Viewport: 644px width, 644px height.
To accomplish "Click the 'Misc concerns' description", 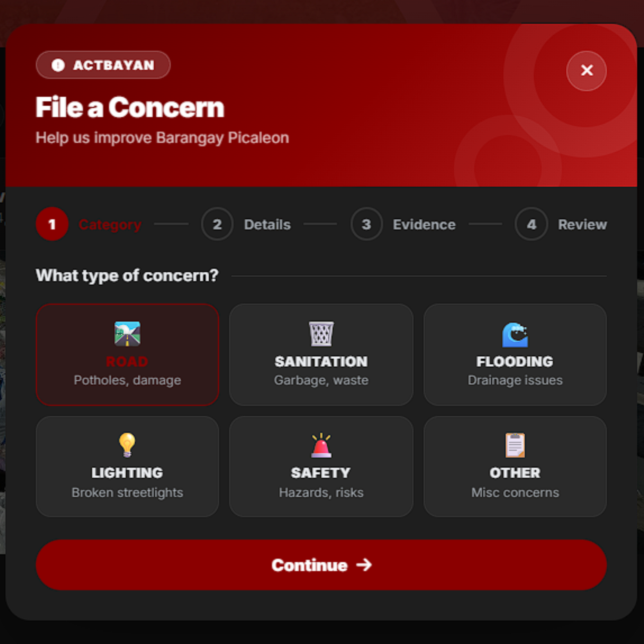I will click(515, 493).
